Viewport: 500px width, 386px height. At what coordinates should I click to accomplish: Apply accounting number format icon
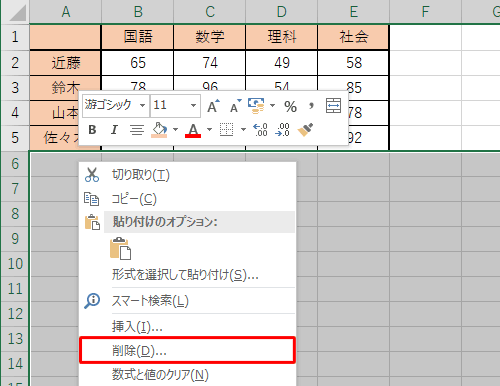tap(256, 106)
